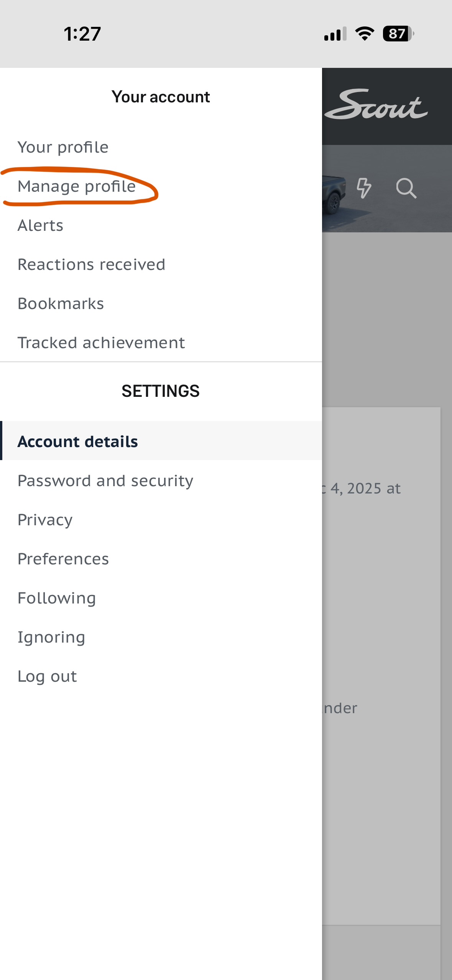Image resolution: width=452 pixels, height=980 pixels.
Task: Open search with the magnifier icon
Action: (406, 188)
